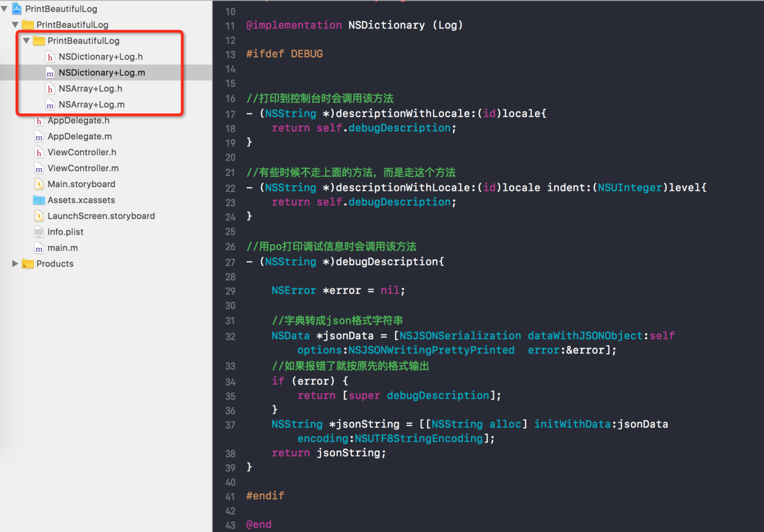Click 'NSError *error = nil;' statement
The height and width of the screenshot is (532, 764).
338,290
